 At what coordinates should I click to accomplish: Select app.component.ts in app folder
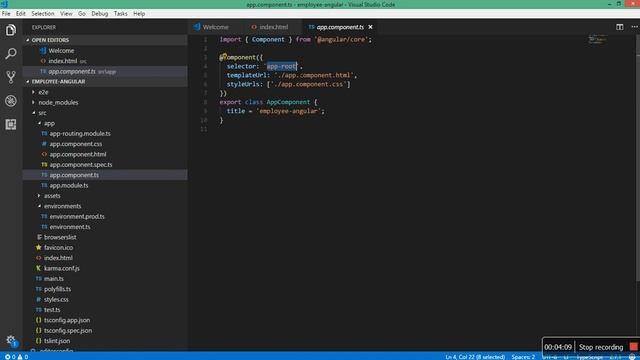pos(105,175)
